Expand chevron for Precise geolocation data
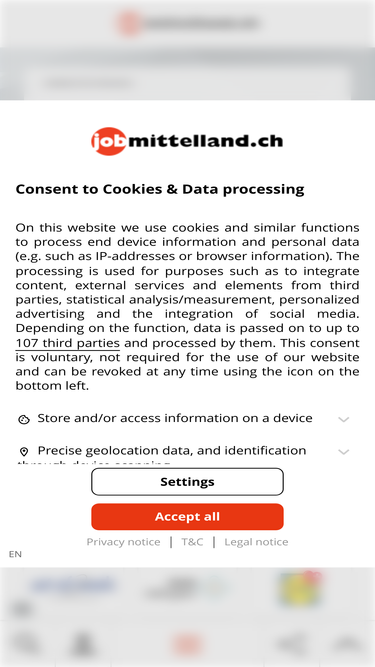Image resolution: width=375 pixels, height=667 pixels. click(344, 451)
